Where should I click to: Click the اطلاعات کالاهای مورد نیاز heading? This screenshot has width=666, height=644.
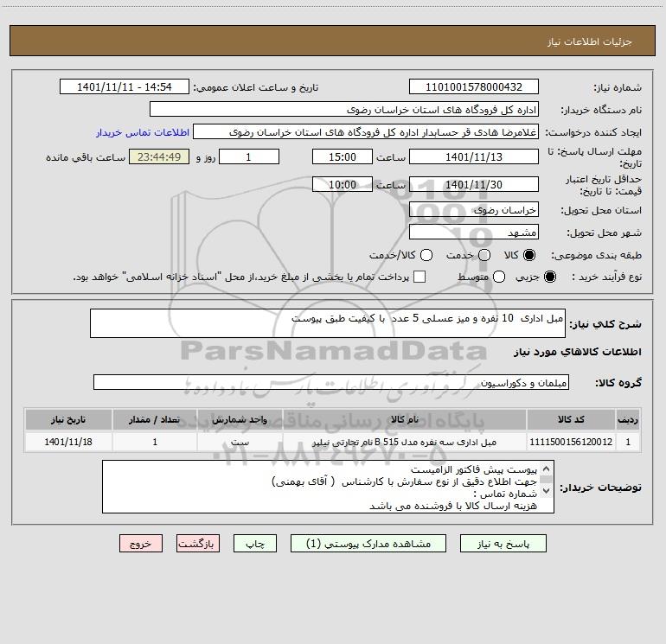tap(577, 352)
